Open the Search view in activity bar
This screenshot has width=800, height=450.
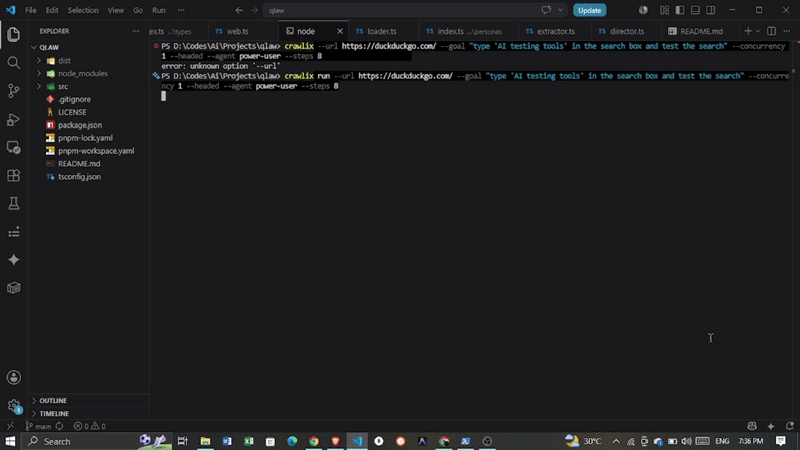[14, 63]
